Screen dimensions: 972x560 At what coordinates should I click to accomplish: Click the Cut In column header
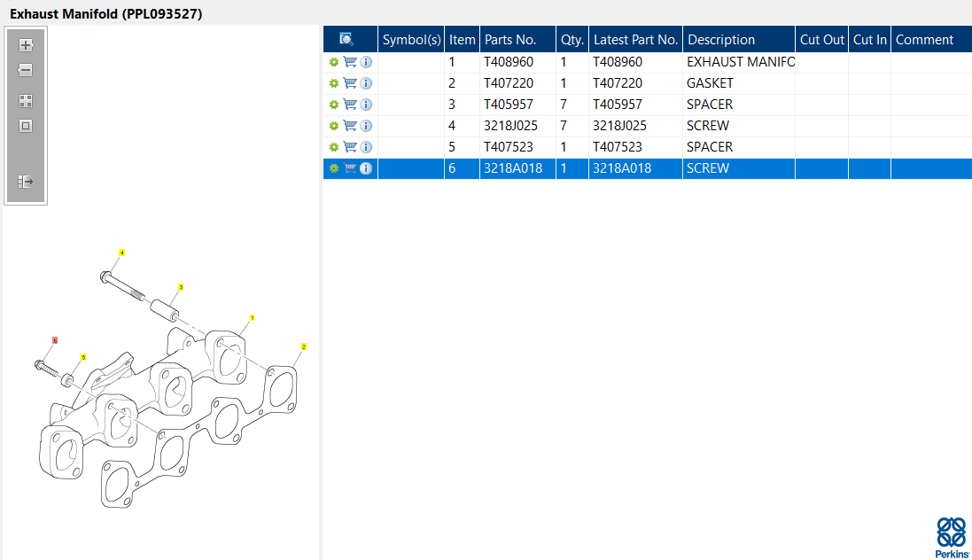(x=869, y=40)
